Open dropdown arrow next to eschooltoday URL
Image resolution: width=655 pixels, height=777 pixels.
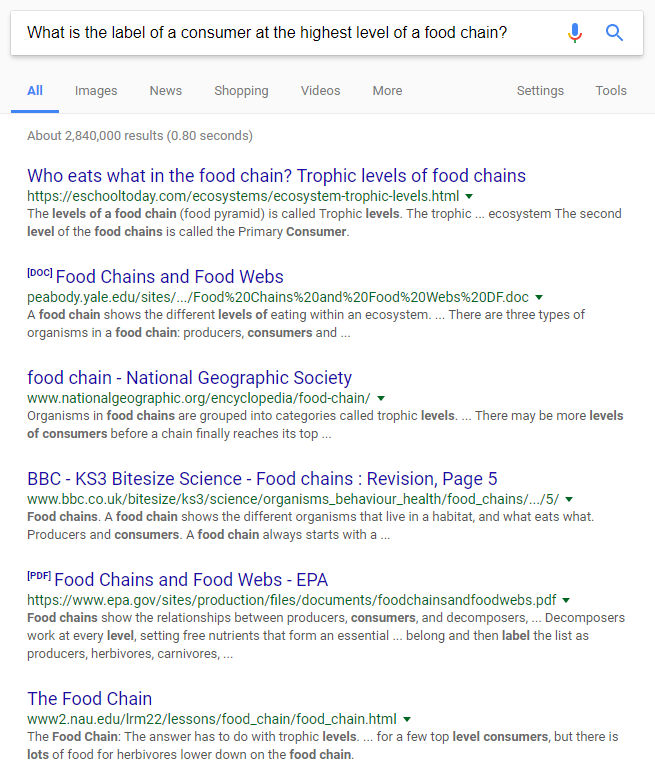coord(469,196)
